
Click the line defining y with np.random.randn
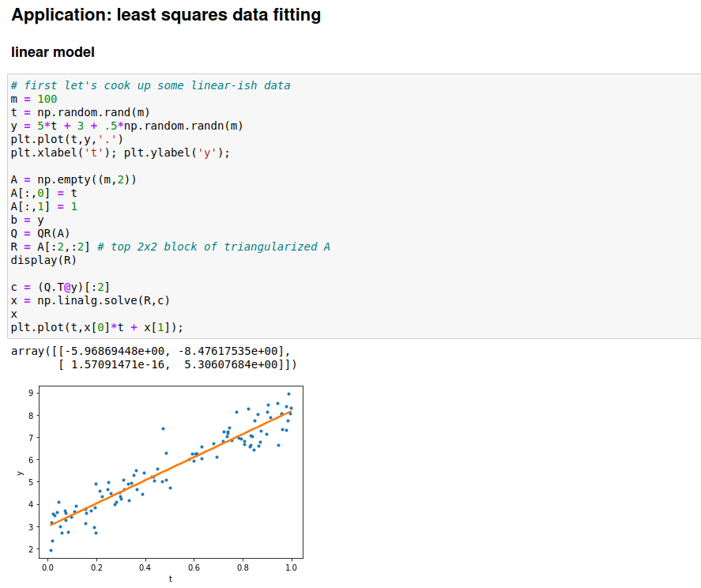click(x=126, y=126)
